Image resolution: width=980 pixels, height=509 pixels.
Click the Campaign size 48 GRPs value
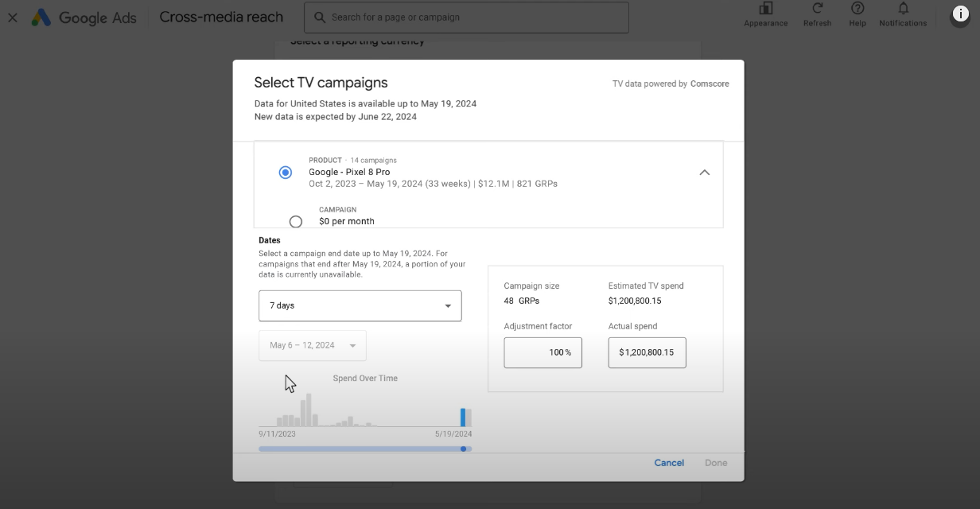point(521,301)
